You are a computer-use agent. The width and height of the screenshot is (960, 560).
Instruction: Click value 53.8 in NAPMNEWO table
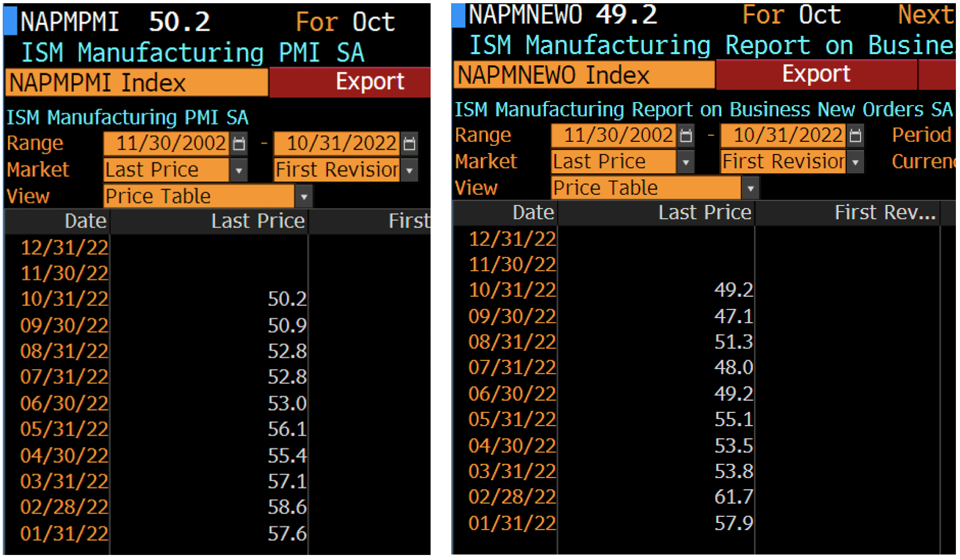(733, 472)
